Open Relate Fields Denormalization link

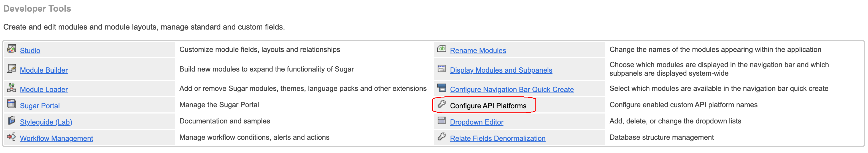(x=497, y=138)
